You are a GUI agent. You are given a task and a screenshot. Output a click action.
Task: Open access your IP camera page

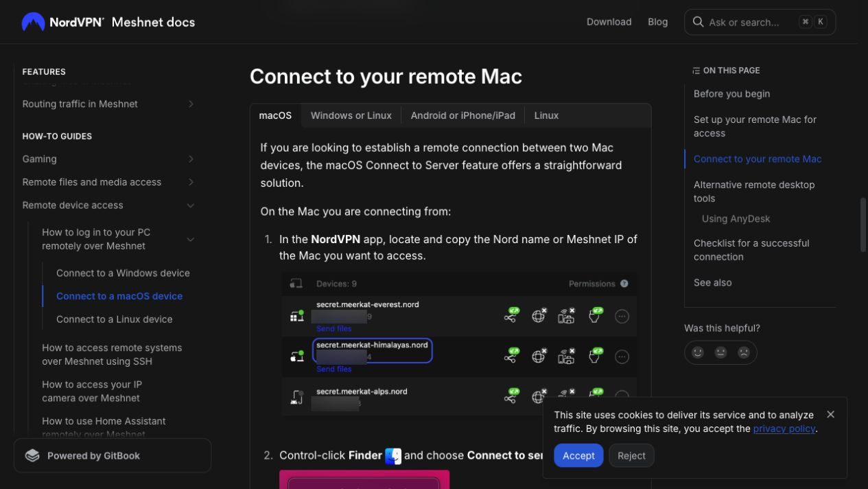point(92,391)
